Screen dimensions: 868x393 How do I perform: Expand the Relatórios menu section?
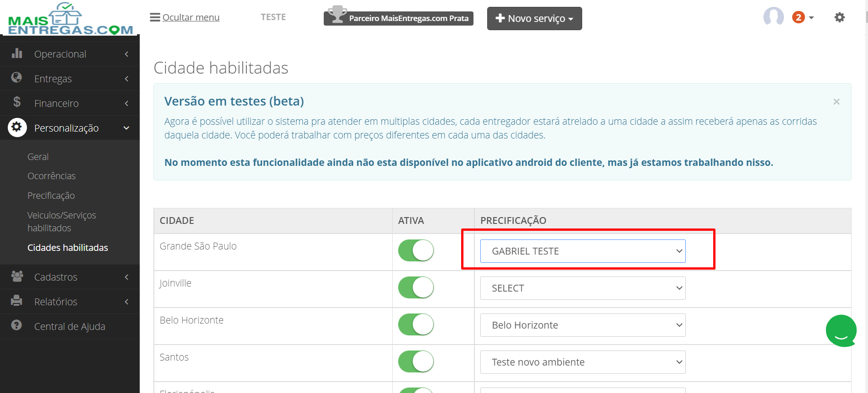(70, 302)
